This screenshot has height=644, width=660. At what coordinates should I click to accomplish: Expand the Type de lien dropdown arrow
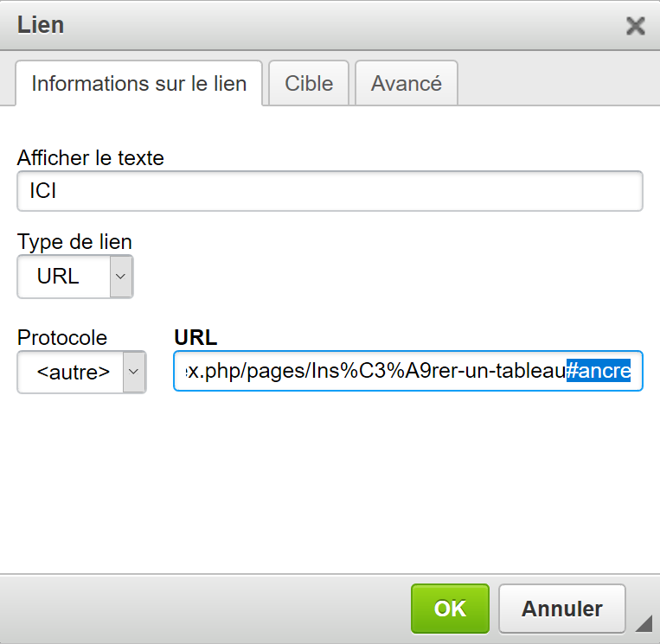(x=121, y=277)
